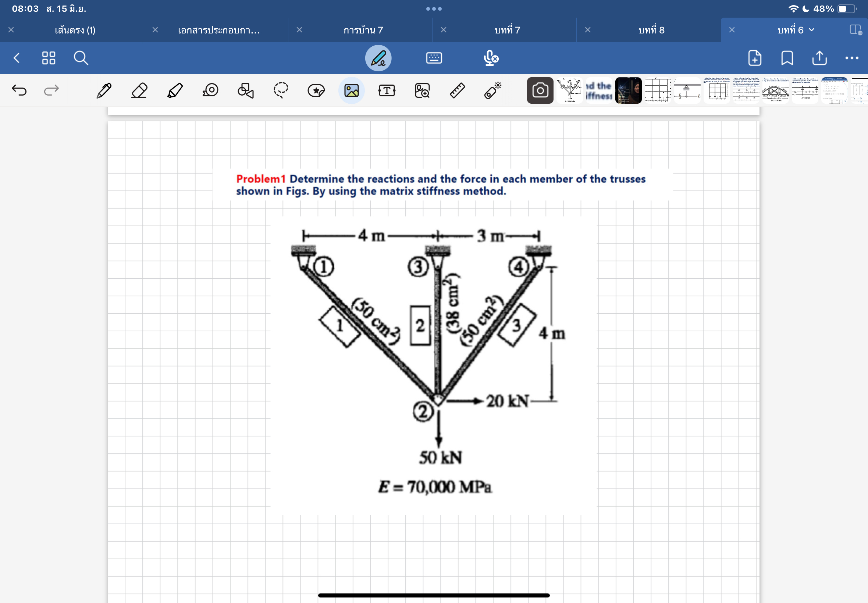Switch to the การบ้าน 7 tab
The height and width of the screenshot is (603, 868).
[x=363, y=30]
